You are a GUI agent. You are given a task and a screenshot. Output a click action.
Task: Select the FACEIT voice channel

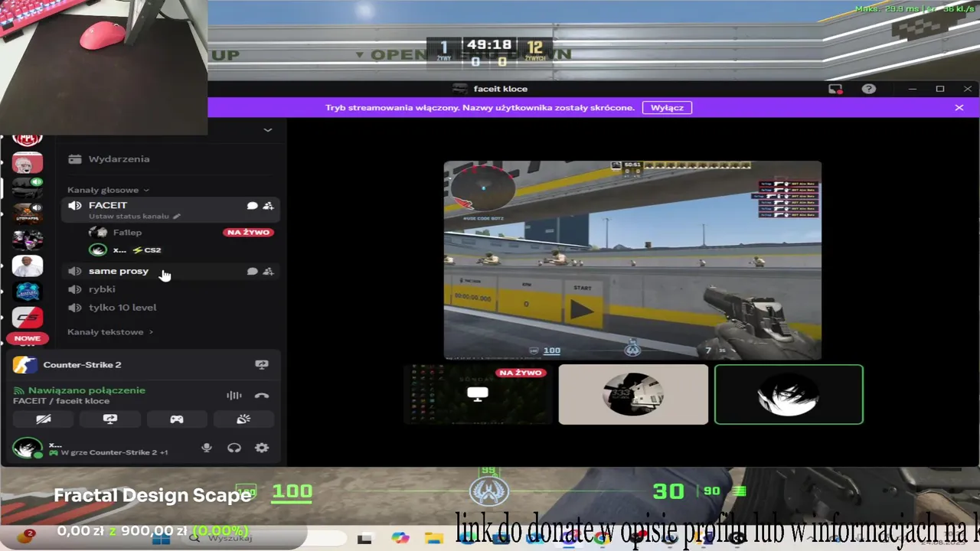170,210
